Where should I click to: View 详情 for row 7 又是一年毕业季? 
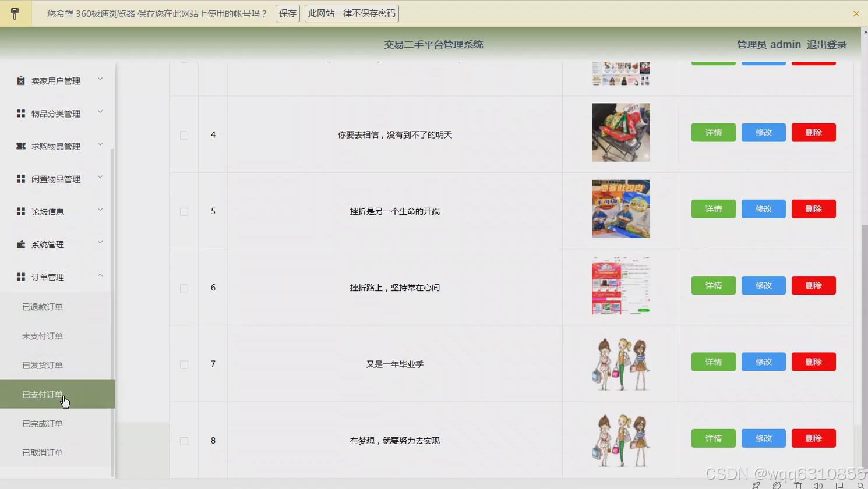[x=714, y=362]
